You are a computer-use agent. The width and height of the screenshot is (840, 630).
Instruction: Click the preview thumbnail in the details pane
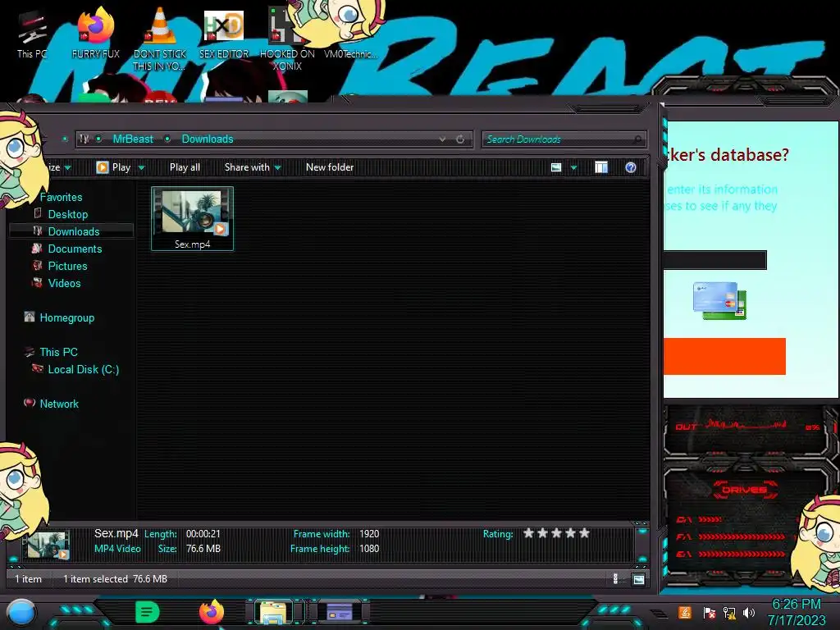(x=48, y=546)
